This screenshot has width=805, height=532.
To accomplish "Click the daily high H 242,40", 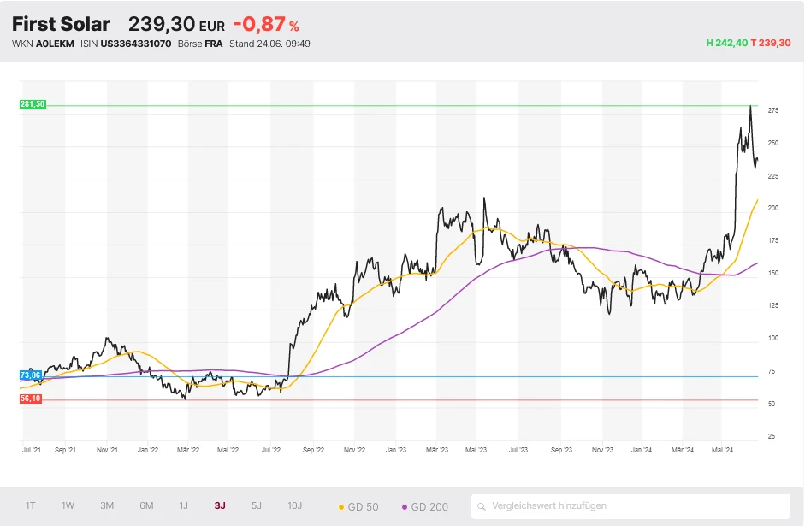I will (x=726, y=43).
